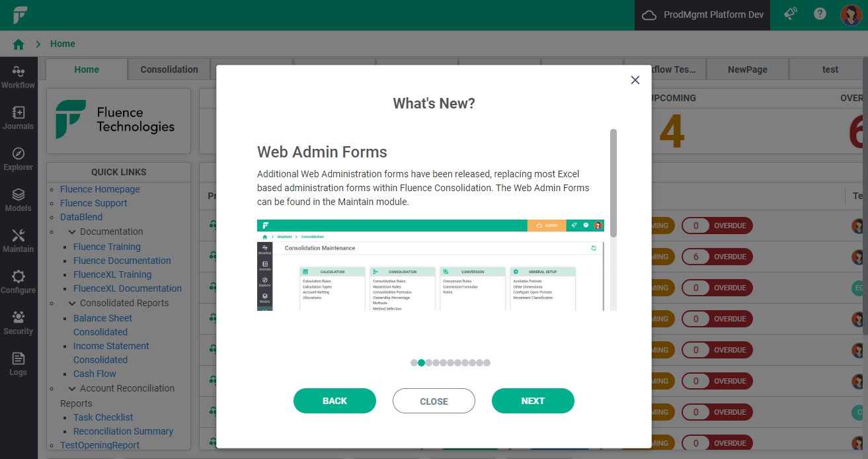
Task: Collapse the Documentation quick links group
Action: (x=72, y=232)
